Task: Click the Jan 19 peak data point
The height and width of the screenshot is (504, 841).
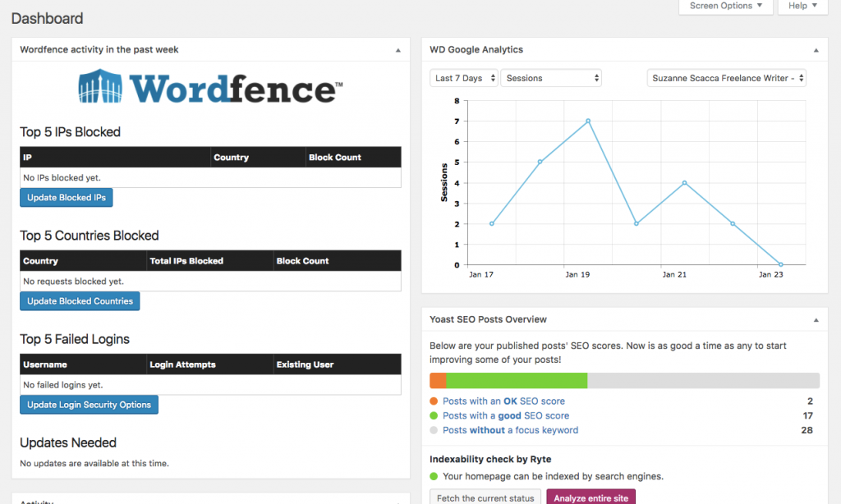Action: pyautogui.click(x=588, y=121)
